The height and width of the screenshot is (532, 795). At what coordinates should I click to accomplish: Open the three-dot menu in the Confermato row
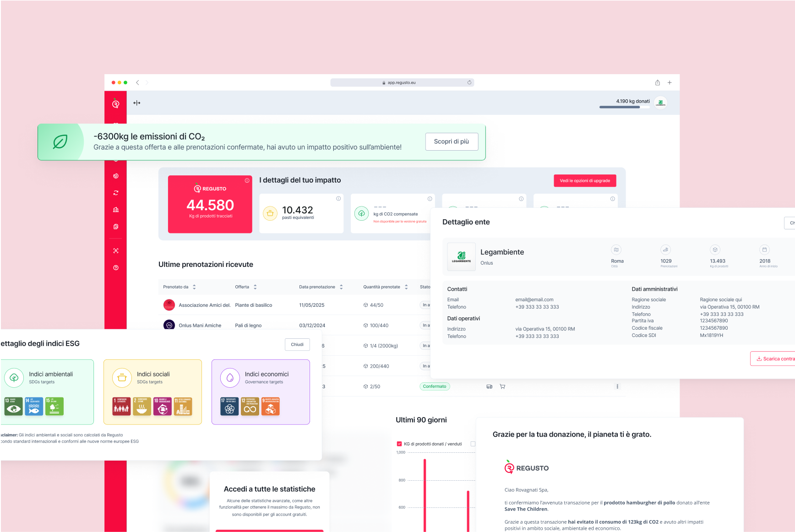[617, 386]
